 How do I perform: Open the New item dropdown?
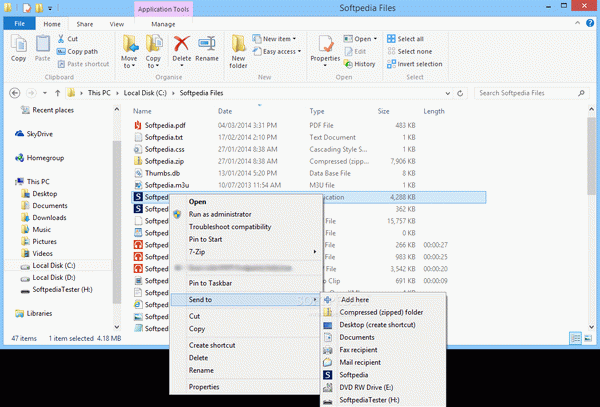(x=274, y=39)
